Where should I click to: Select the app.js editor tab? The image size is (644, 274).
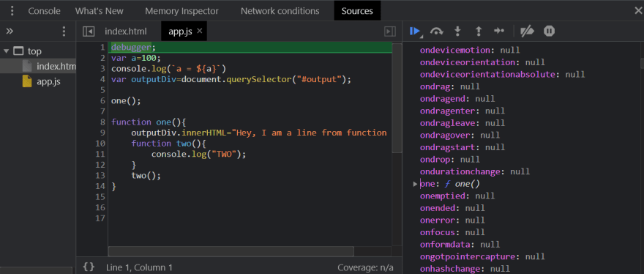click(x=180, y=32)
